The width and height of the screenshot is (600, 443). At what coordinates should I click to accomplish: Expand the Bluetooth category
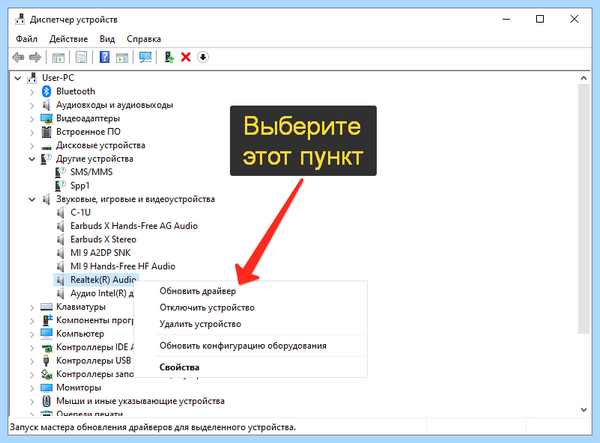pyautogui.click(x=32, y=92)
